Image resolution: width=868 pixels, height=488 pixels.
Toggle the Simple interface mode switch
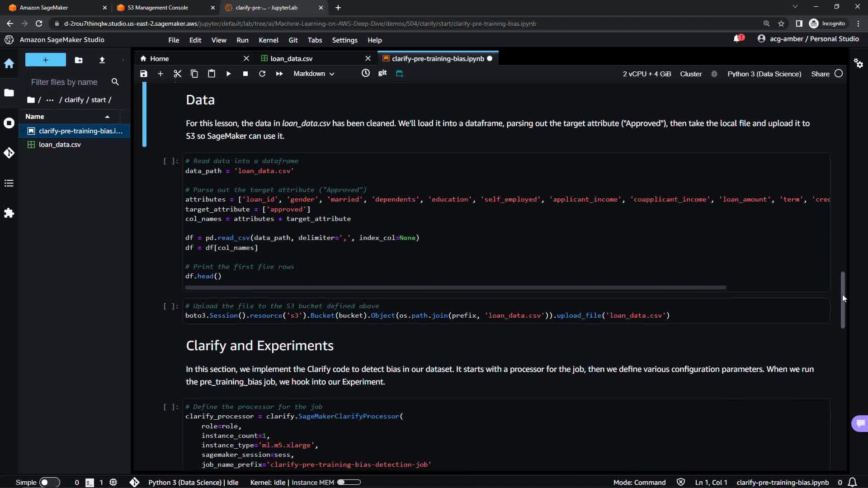[x=49, y=482]
